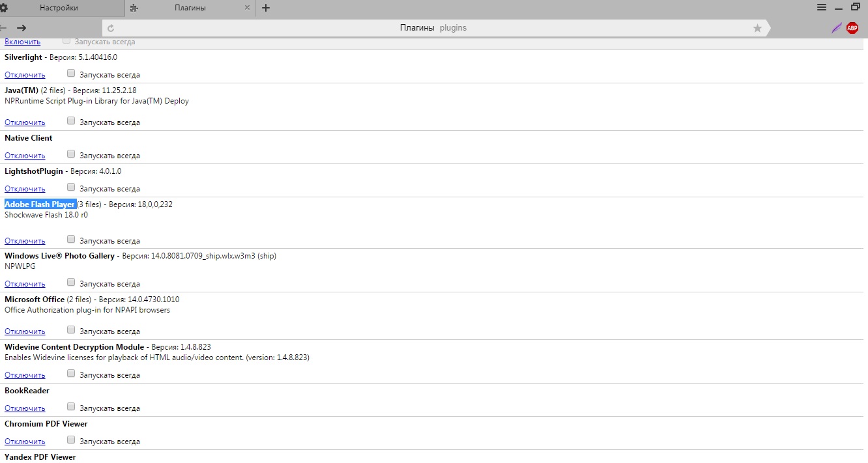Click the 'NPWLPG' description text

tap(20, 266)
